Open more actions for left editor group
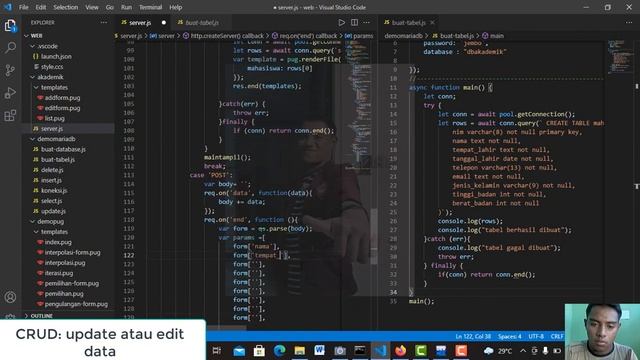This screenshot has width=640, height=360. pyautogui.click(x=367, y=22)
